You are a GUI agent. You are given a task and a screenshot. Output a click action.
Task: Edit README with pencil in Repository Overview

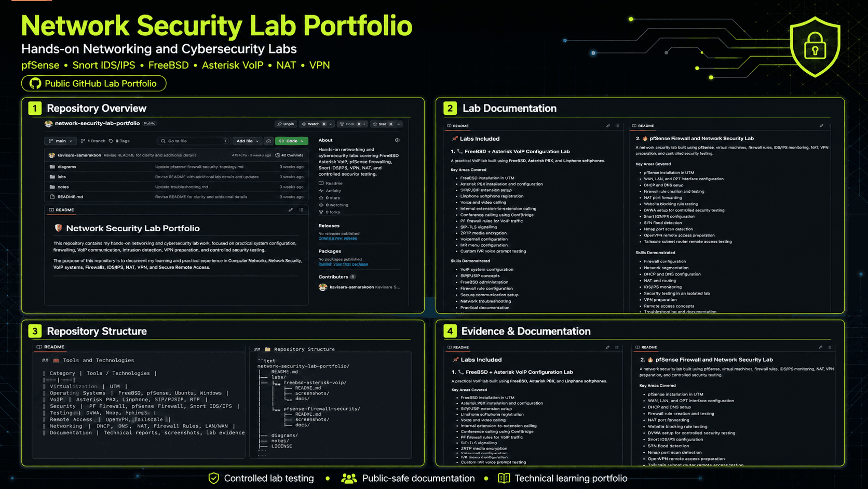pos(291,210)
